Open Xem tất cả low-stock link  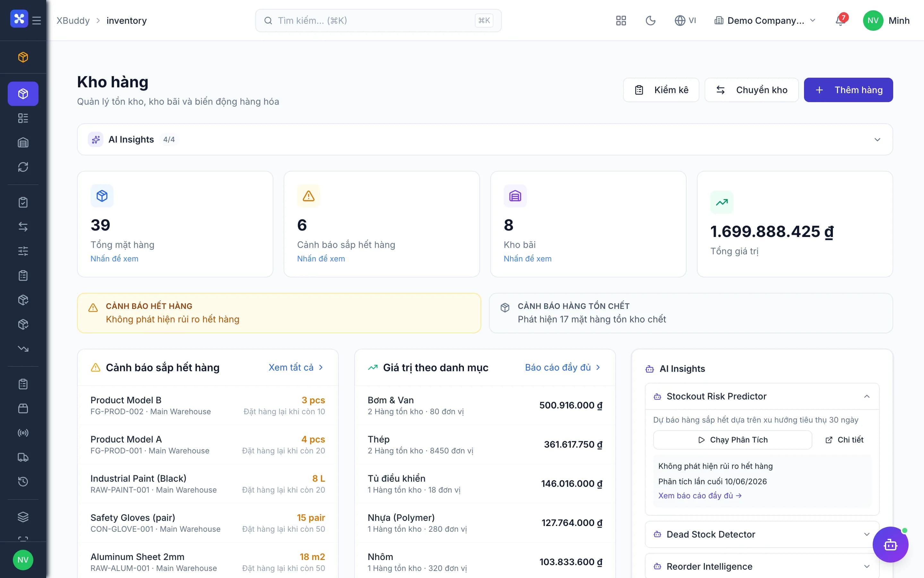(x=296, y=367)
